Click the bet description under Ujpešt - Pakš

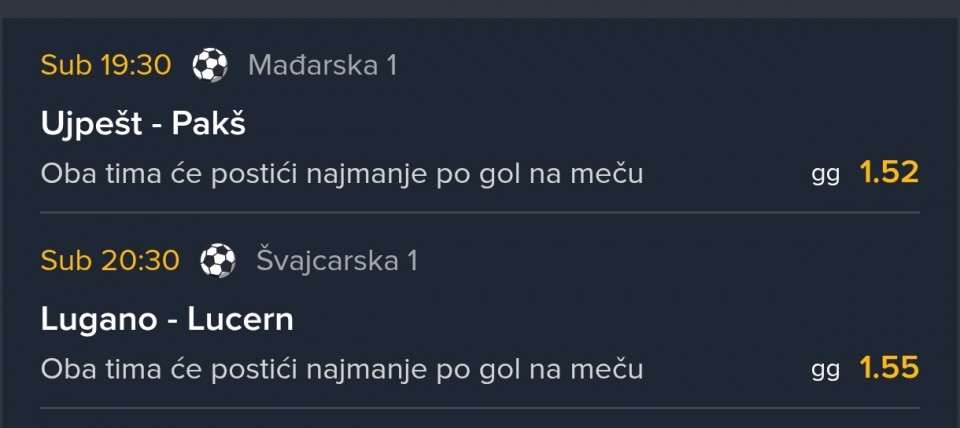[x=342, y=175]
